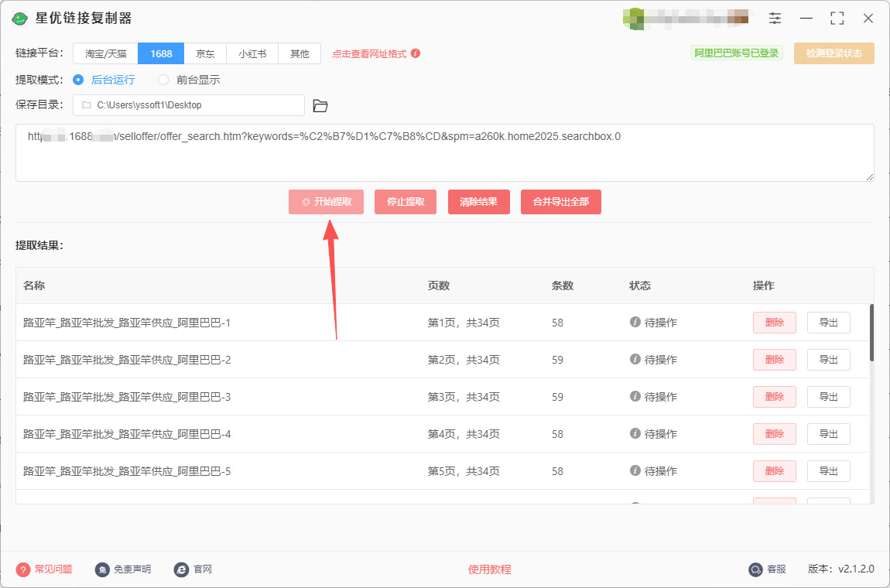The image size is (890, 588).
Task: Click the 合并导出全部 button
Action: 561,202
